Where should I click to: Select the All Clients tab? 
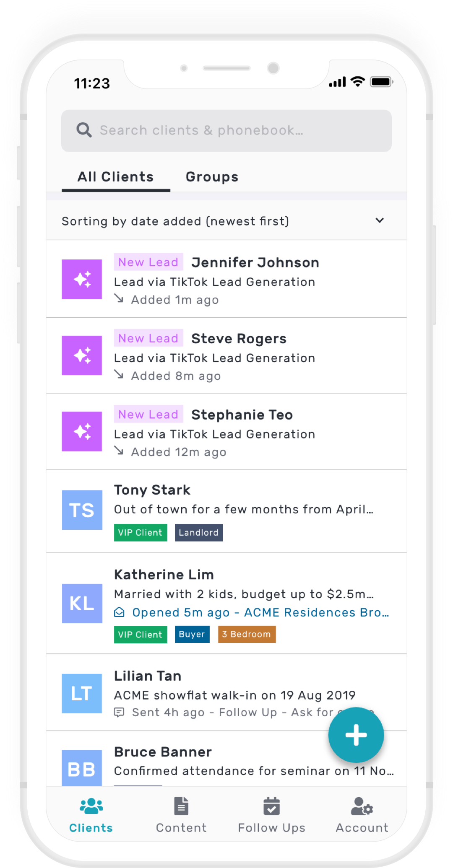click(x=115, y=177)
